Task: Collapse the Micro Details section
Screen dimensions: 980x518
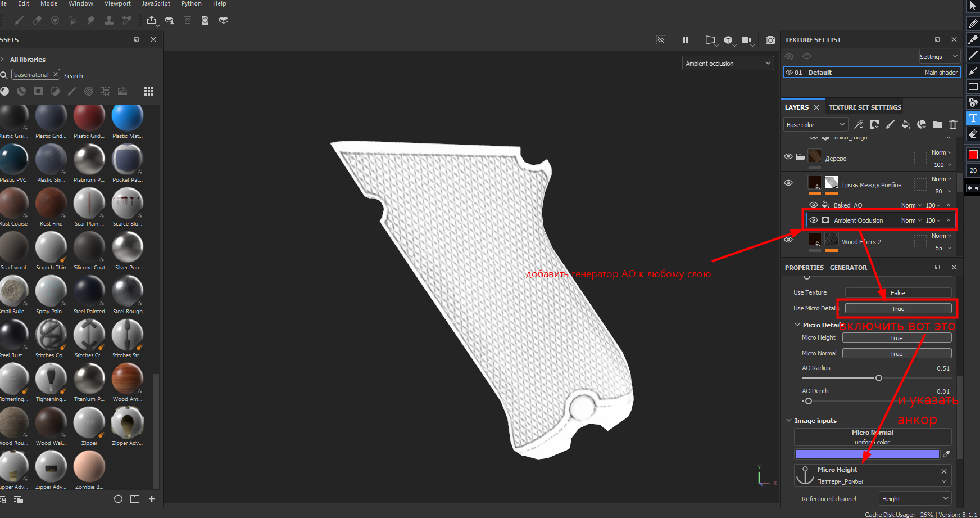Action: (797, 325)
